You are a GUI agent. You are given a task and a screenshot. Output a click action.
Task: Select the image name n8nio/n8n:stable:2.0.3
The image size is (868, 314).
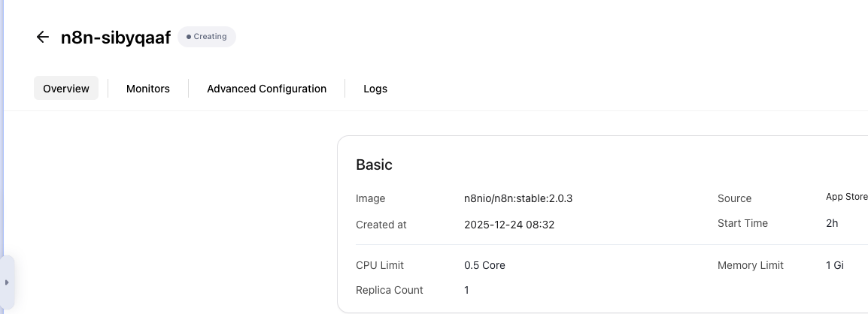pyautogui.click(x=524, y=198)
